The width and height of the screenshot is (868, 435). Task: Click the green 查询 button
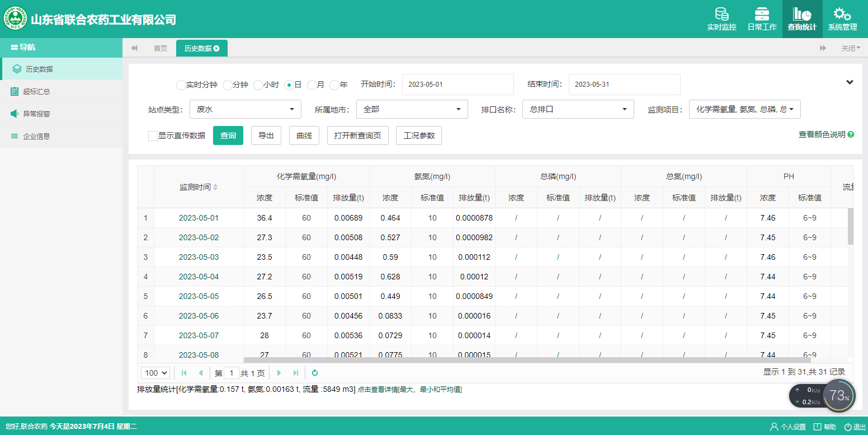click(x=228, y=135)
